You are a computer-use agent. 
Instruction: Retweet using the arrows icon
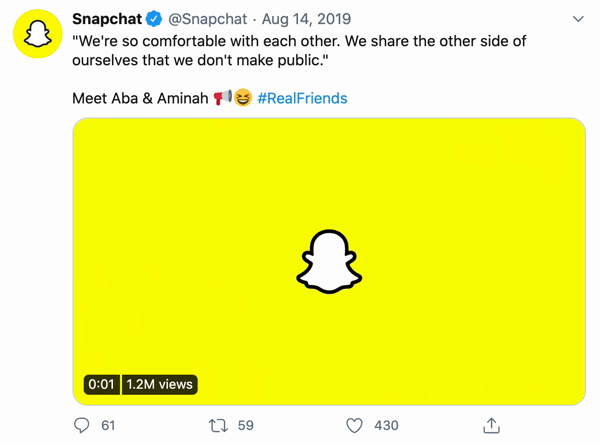coord(217,425)
